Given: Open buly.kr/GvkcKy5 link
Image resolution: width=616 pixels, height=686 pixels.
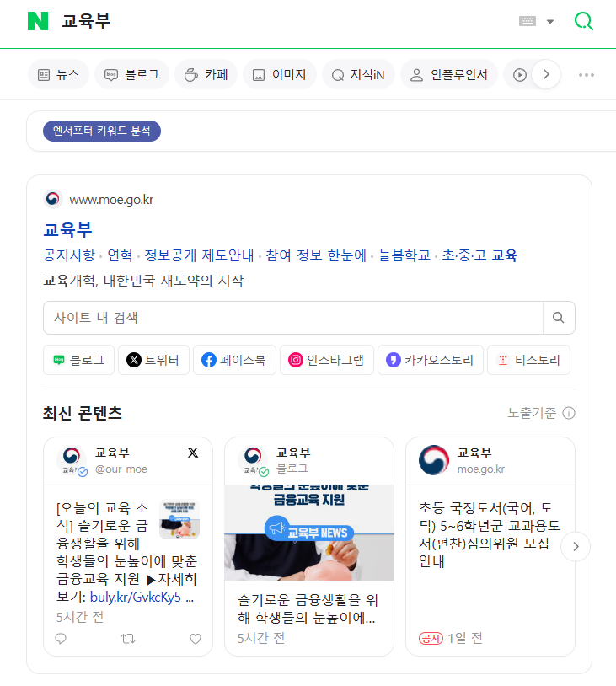Looking at the screenshot, I should point(135,598).
